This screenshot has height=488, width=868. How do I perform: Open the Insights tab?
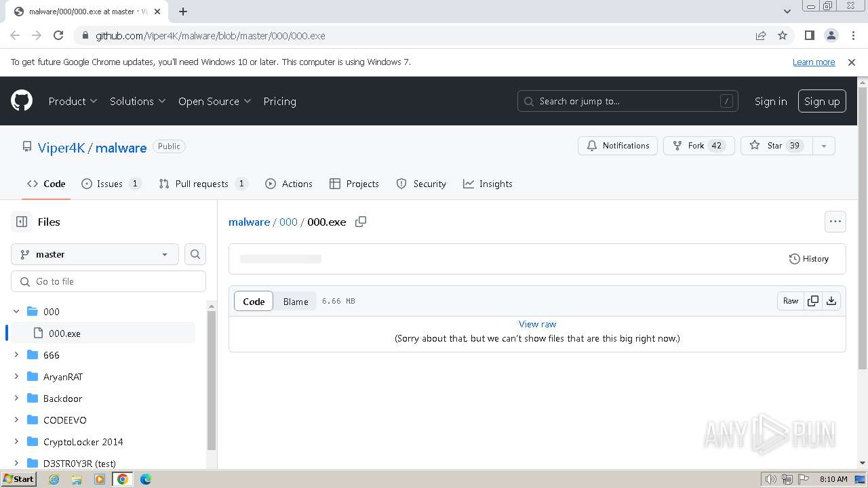tap(488, 184)
